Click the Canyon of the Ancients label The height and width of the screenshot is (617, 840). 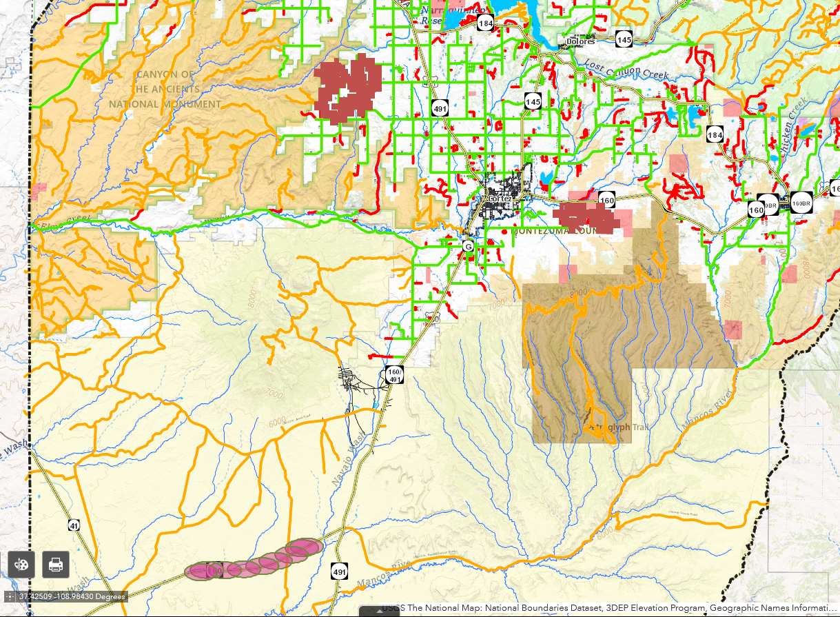pos(165,90)
